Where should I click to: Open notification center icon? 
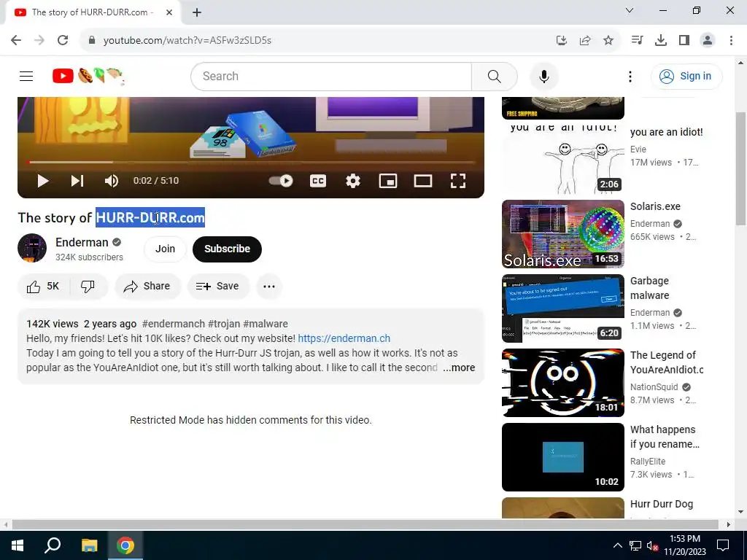click(x=723, y=545)
